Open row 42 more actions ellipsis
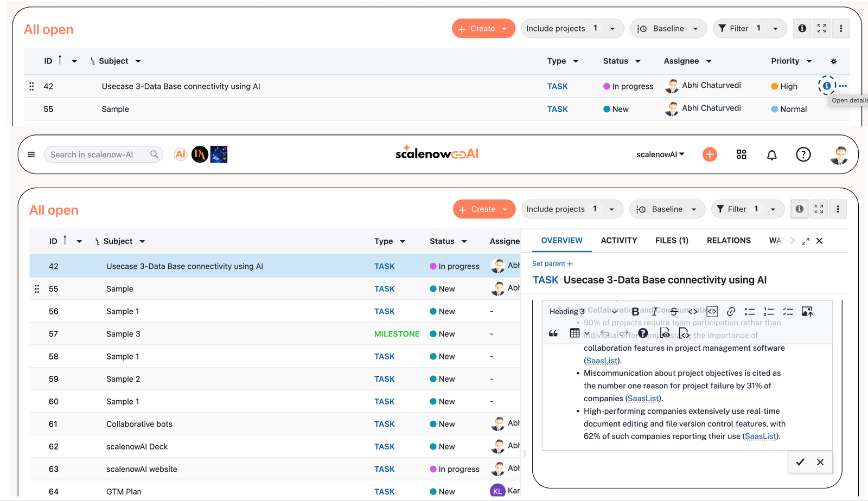The image size is (868, 501). tap(843, 86)
